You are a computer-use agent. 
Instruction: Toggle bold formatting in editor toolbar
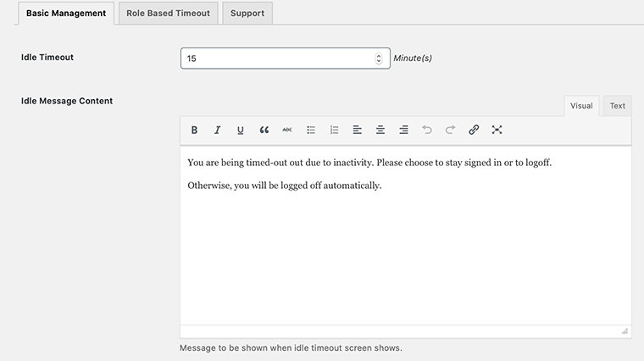click(x=194, y=131)
